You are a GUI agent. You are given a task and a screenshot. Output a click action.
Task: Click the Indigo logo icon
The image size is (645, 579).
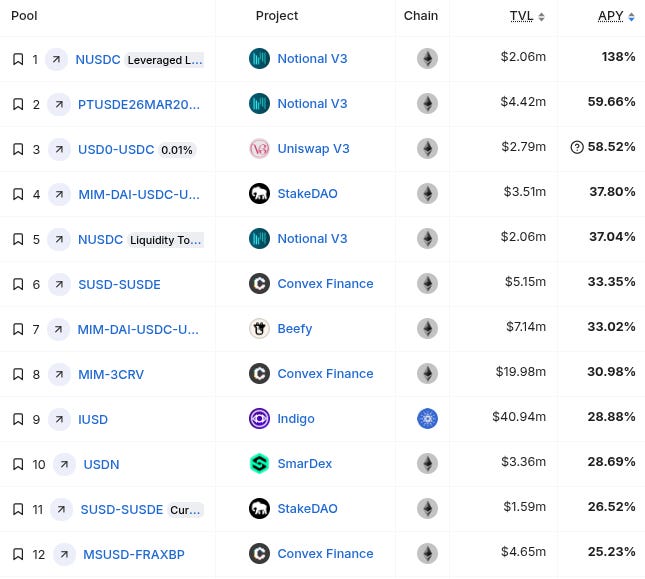260,419
